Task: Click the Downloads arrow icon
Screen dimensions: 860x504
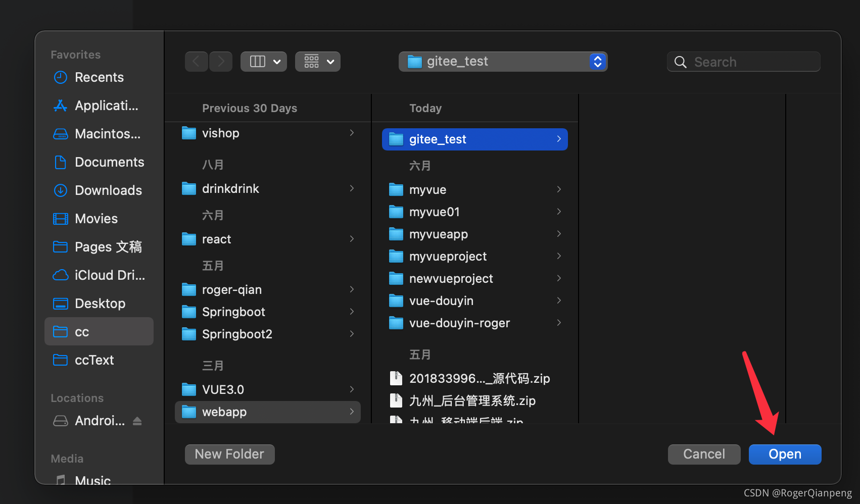Action: [61, 190]
